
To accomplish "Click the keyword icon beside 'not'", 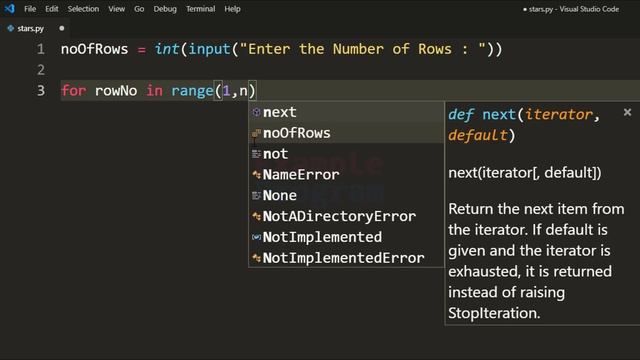I will [x=256, y=154].
